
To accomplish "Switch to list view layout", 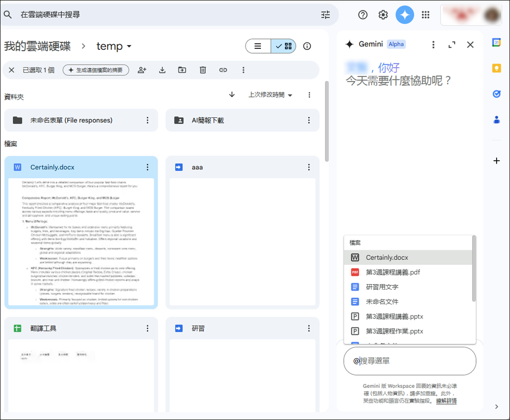I will pyautogui.click(x=258, y=46).
